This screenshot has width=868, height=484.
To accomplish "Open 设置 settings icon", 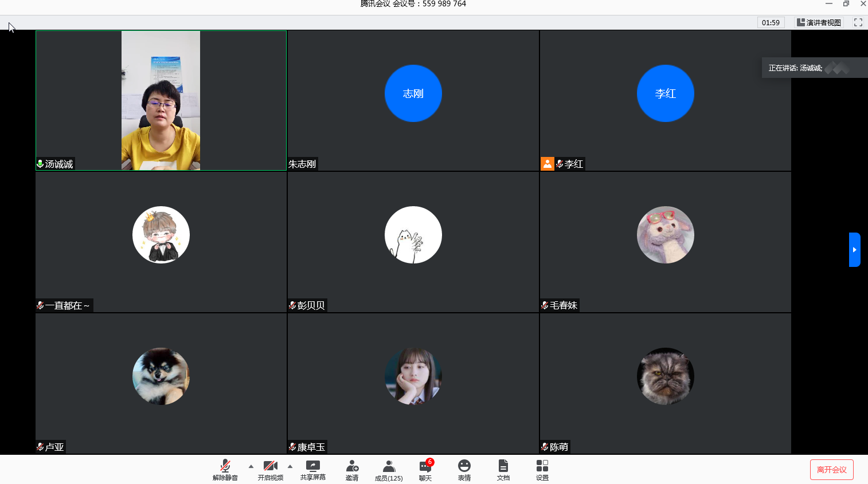I will (x=542, y=469).
